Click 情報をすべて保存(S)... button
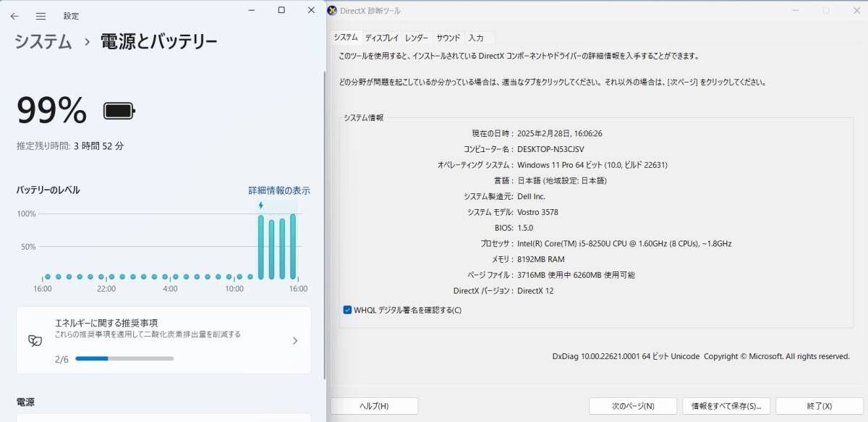Image resolution: width=868 pixels, height=422 pixels. pos(726,406)
